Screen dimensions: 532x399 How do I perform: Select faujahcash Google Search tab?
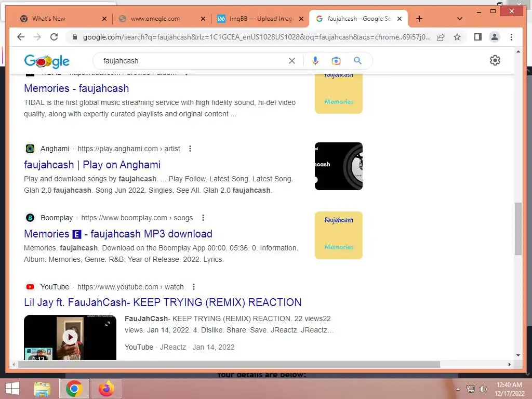[359, 19]
